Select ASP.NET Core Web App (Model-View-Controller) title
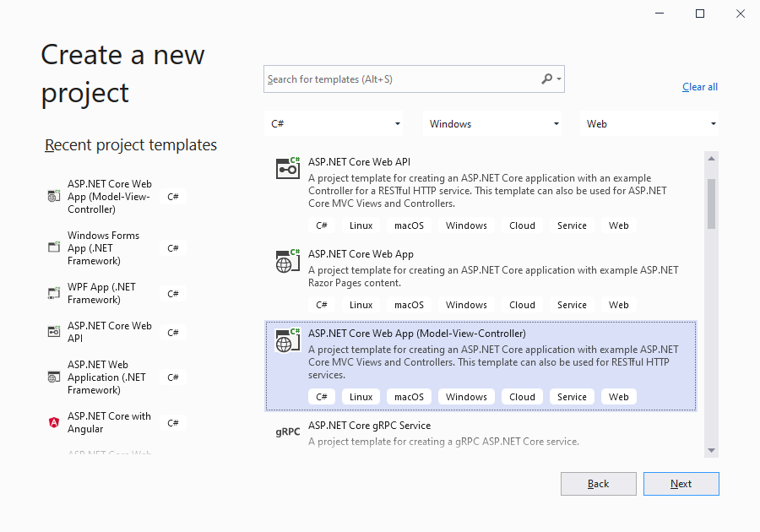Viewport: 760px width, 532px height. pos(417,334)
